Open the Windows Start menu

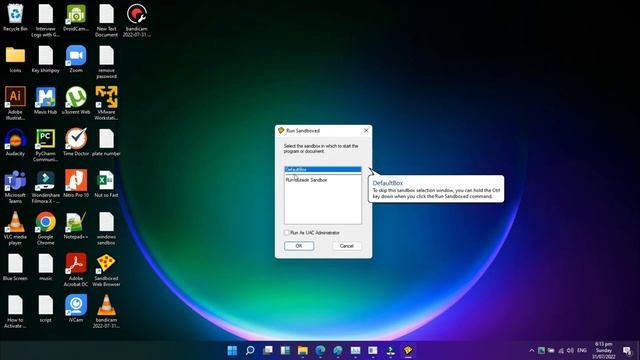(232, 350)
